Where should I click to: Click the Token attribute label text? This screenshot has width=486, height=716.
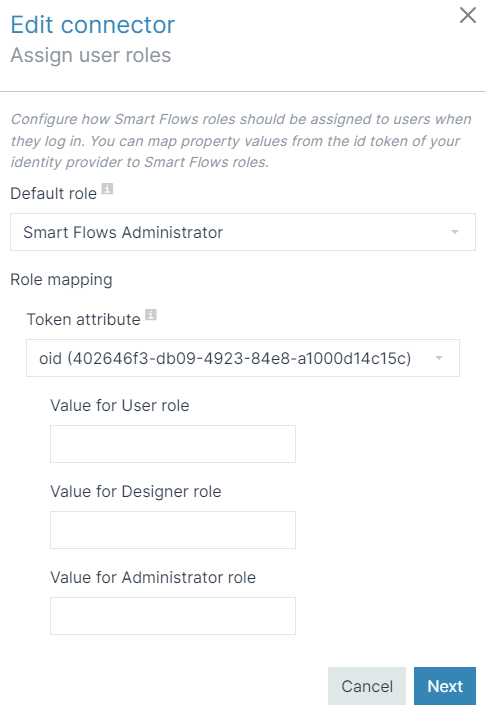coord(84,320)
